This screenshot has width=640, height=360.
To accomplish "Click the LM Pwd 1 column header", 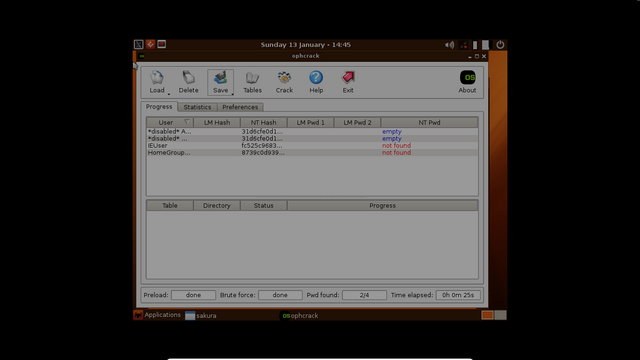I will coord(310,122).
